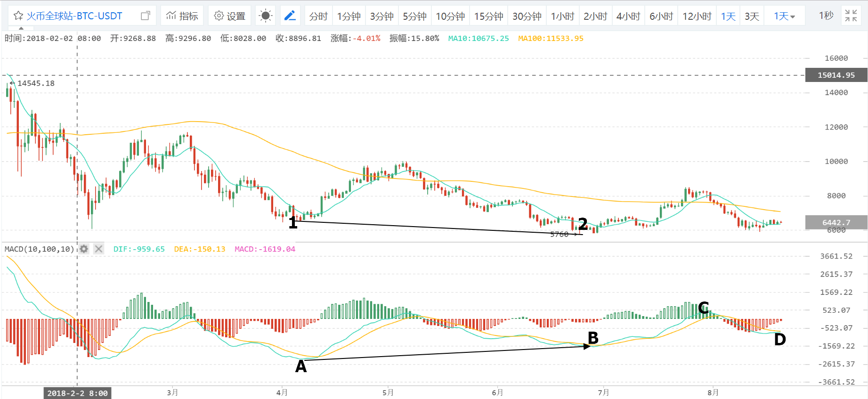Click the 15014.95 price axis label
This screenshot has height=399, width=868.
pyautogui.click(x=836, y=75)
